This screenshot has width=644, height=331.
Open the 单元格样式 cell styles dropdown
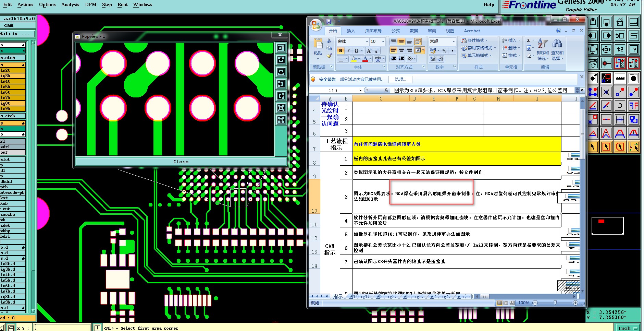(x=477, y=56)
